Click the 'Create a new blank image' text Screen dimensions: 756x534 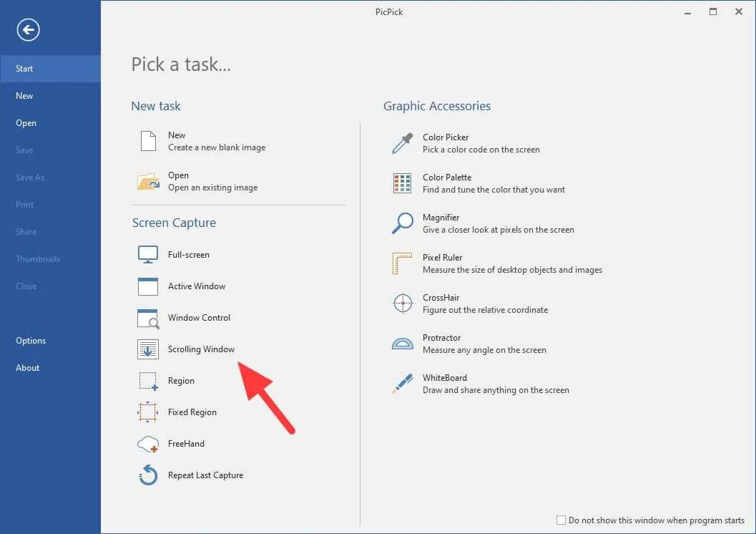click(217, 147)
